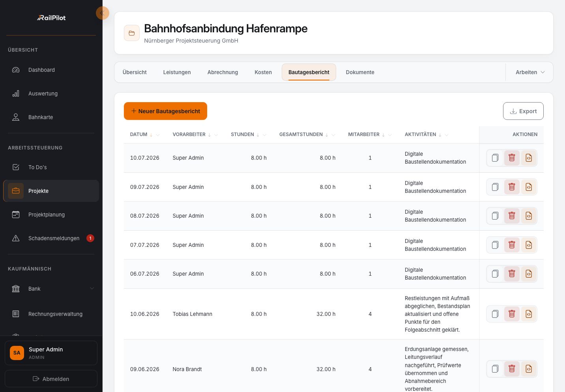This screenshot has height=392, width=565.
Task: Sort by the Vorarbeiter column arrow
Action: (210, 135)
